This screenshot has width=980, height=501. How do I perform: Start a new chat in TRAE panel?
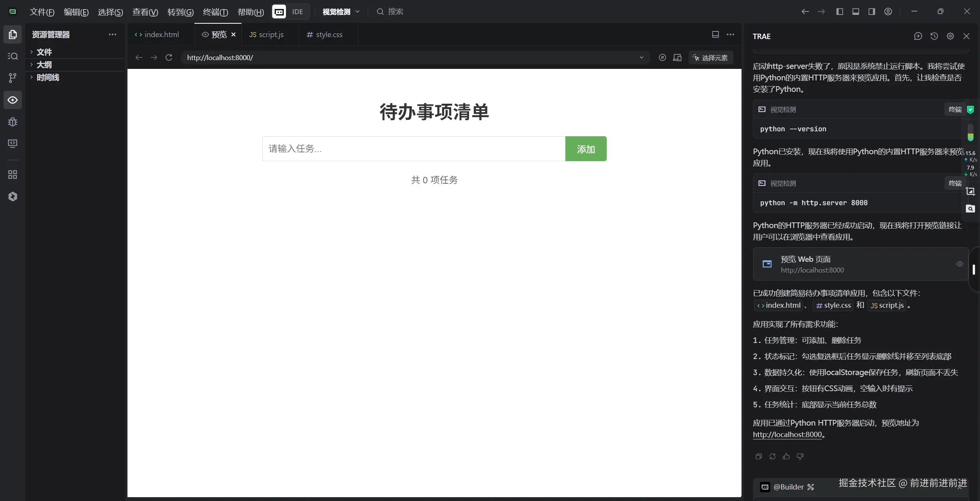918,36
